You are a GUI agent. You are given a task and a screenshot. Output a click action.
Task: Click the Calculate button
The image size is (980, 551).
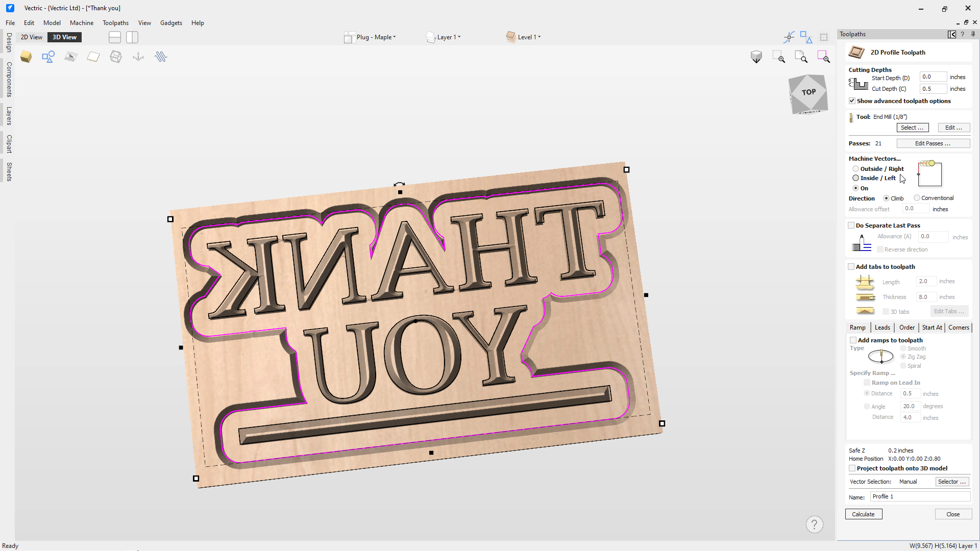(x=863, y=514)
